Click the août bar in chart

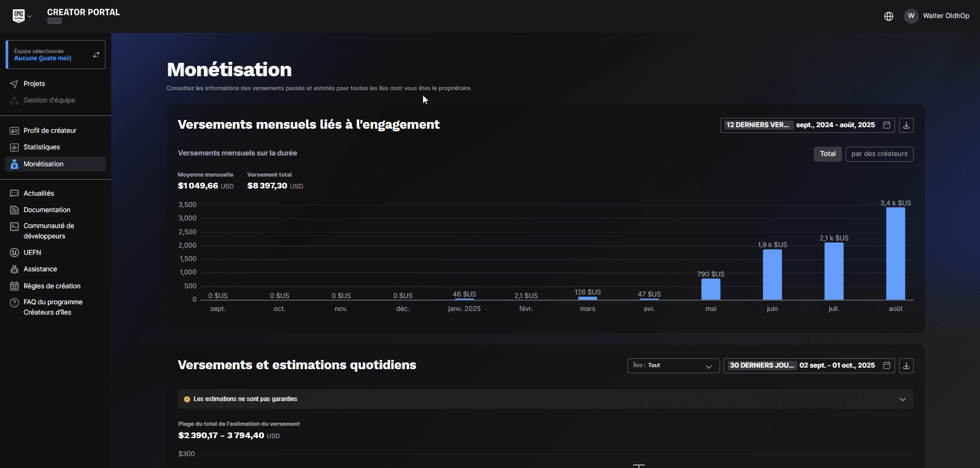tap(896, 254)
